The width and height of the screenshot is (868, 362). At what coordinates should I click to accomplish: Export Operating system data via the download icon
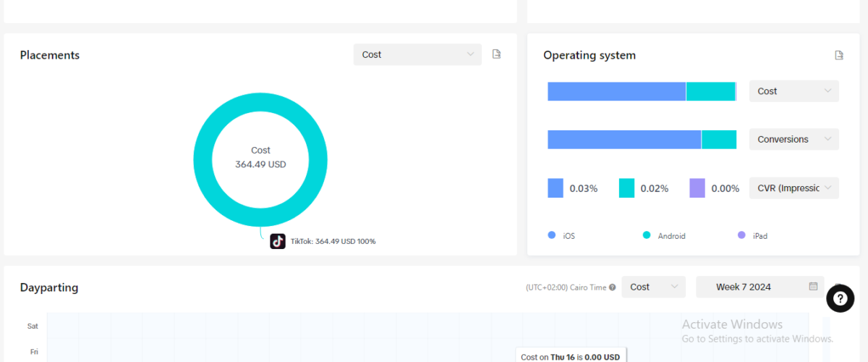[x=839, y=55]
